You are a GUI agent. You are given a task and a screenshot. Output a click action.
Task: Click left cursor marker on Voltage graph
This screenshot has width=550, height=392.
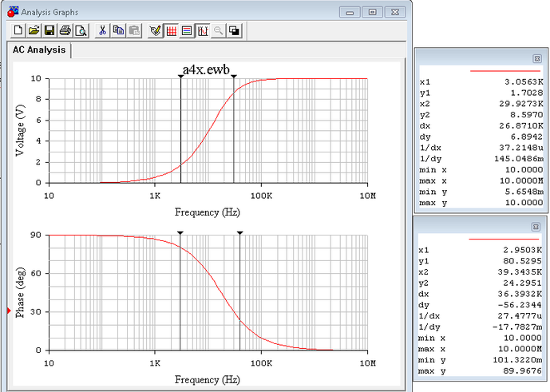coord(180,76)
